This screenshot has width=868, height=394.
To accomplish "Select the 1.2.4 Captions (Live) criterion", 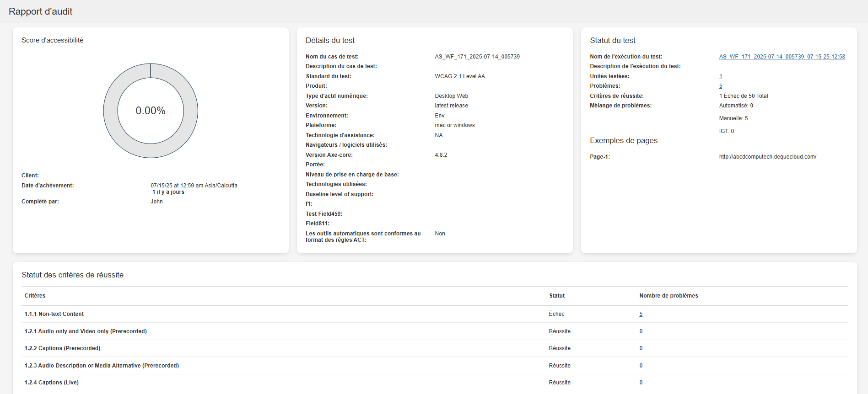I will click(52, 383).
